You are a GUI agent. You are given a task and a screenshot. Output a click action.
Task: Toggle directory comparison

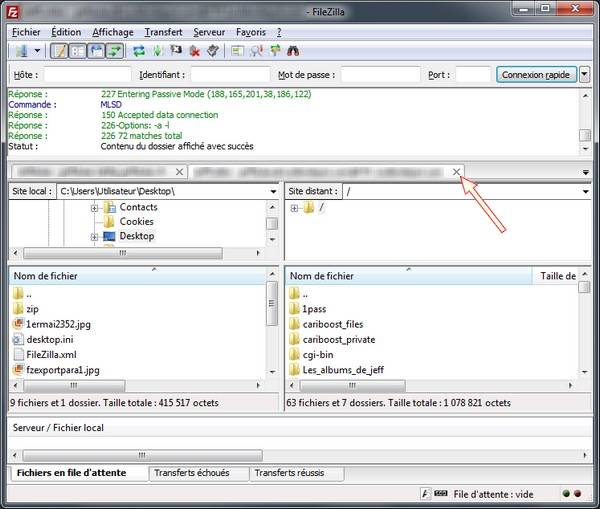pyautogui.click(x=256, y=51)
